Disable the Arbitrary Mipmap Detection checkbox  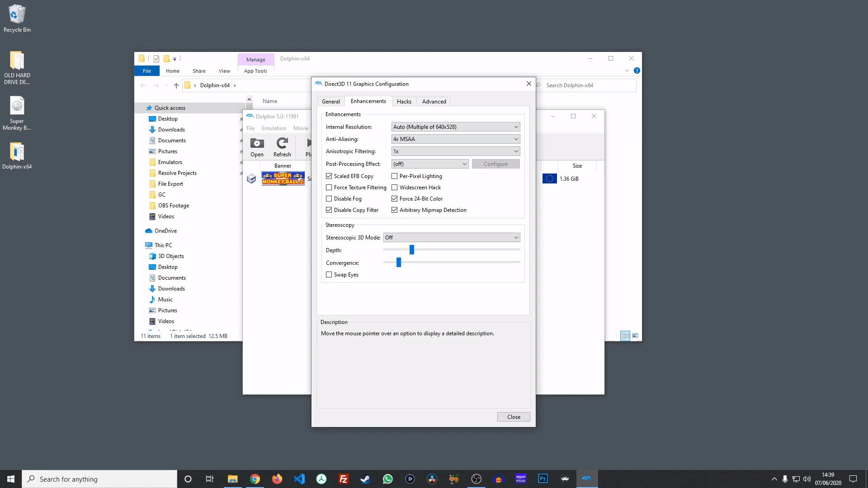coord(393,210)
